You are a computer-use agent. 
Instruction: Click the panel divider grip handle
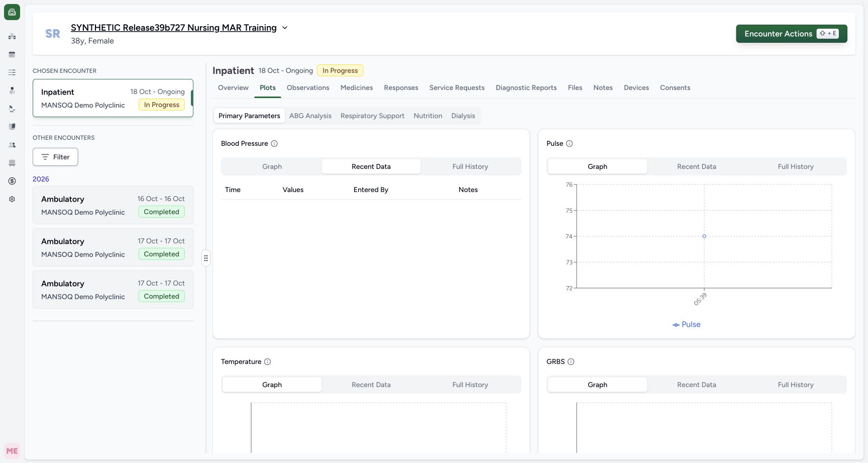pyautogui.click(x=206, y=258)
